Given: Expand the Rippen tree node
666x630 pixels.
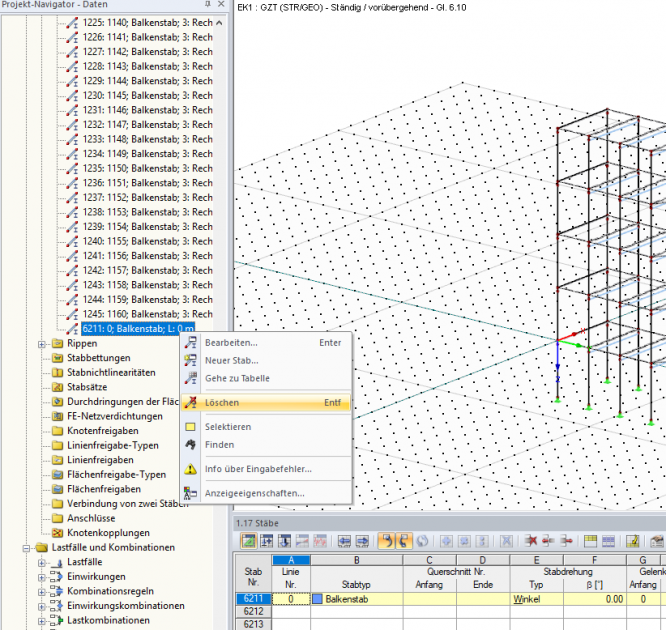Looking at the screenshot, I should [42, 344].
